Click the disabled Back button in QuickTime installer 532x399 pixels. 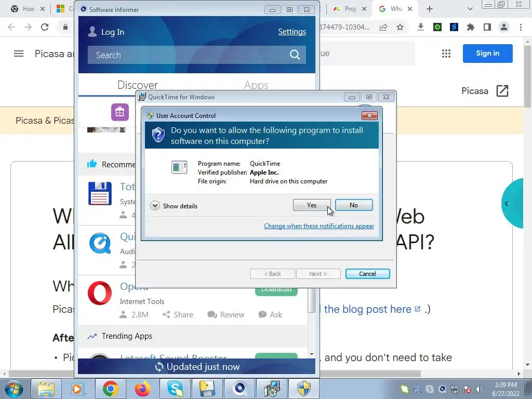pyautogui.click(x=272, y=274)
